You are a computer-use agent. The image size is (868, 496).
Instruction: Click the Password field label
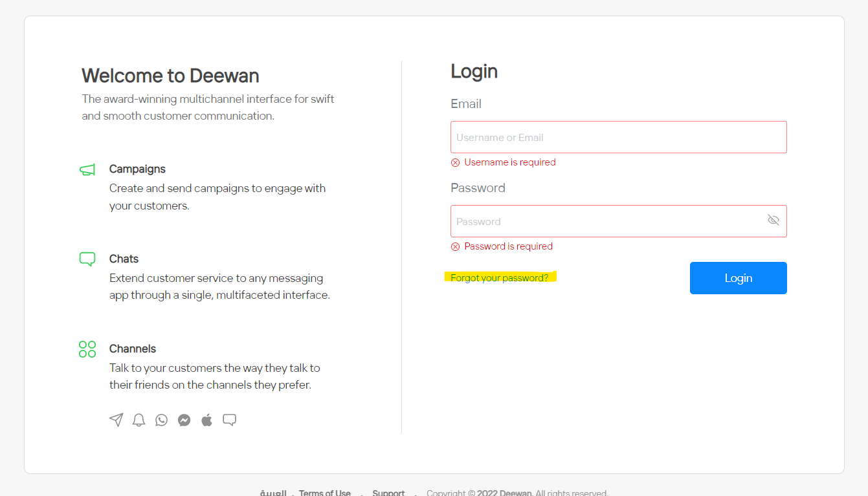coord(478,188)
